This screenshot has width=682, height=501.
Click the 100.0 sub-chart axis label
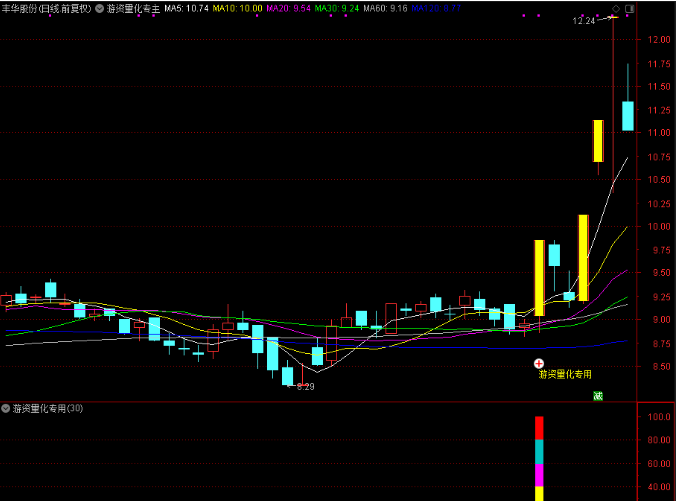click(659, 417)
